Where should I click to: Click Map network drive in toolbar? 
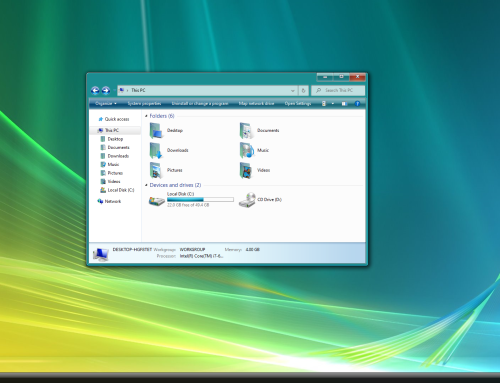[x=256, y=104]
